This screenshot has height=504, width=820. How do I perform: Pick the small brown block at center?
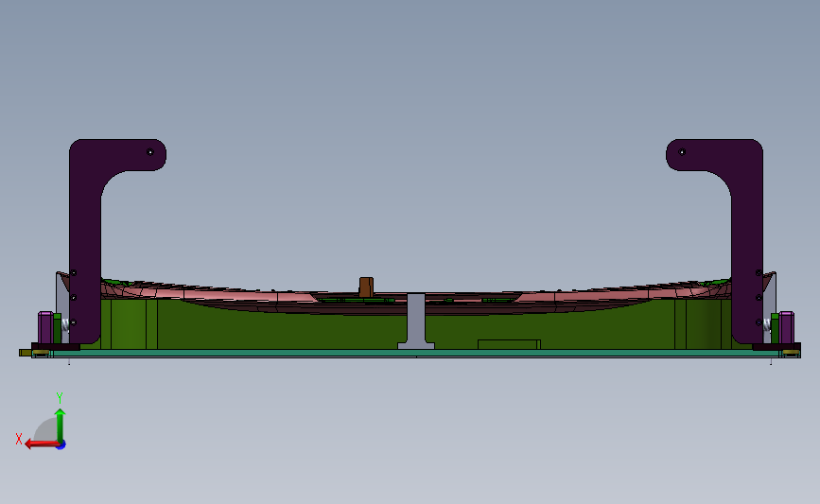click(x=366, y=287)
